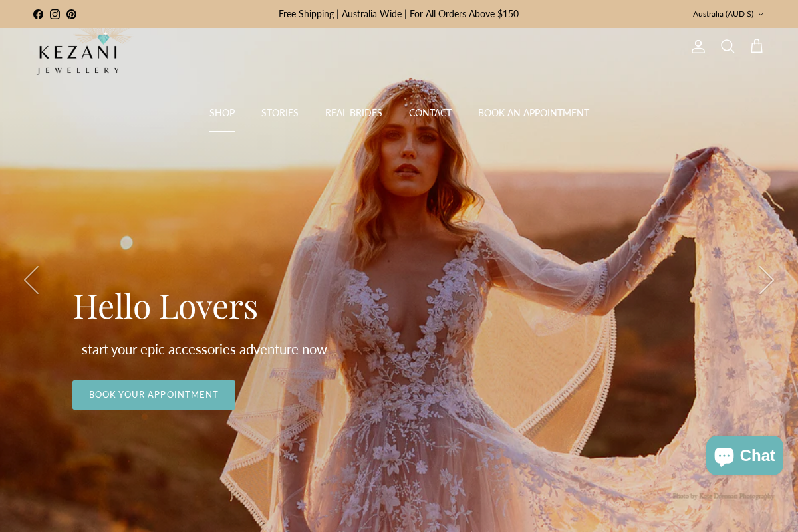Open the Facebook page icon
Screen dimensions: 798x532
pyautogui.click(x=38, y=14)
